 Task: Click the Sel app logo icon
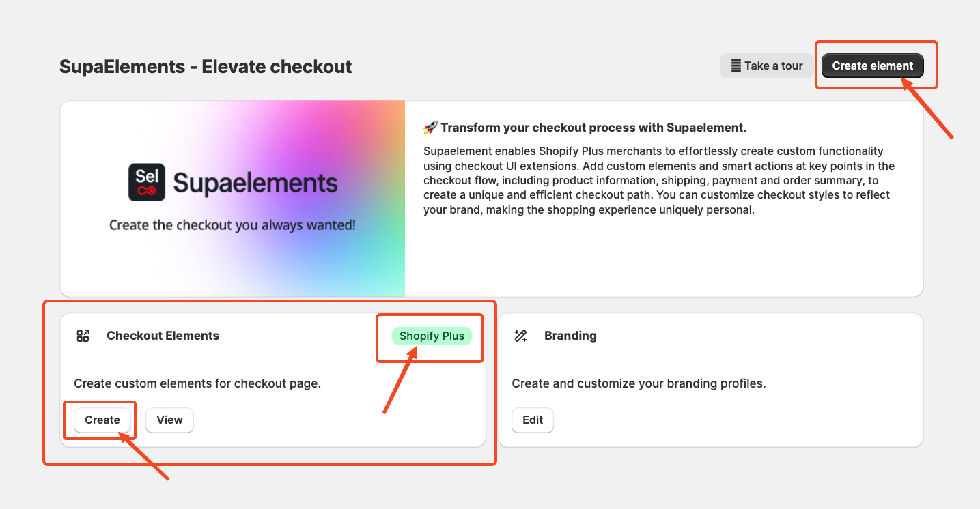tap(147, 182)
